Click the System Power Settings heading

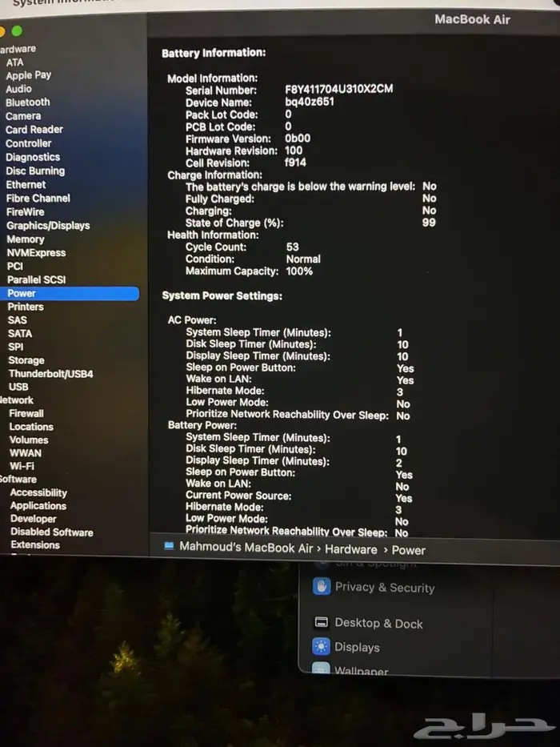(222, 296)
